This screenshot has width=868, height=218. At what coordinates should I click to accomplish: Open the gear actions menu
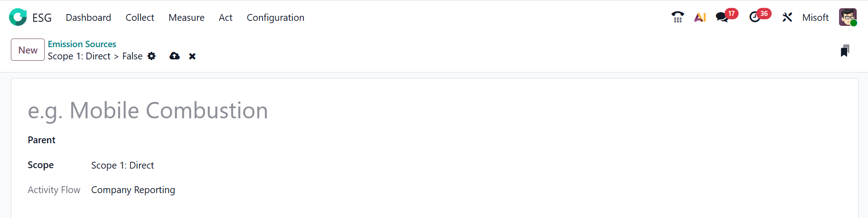tap(152, 56)
